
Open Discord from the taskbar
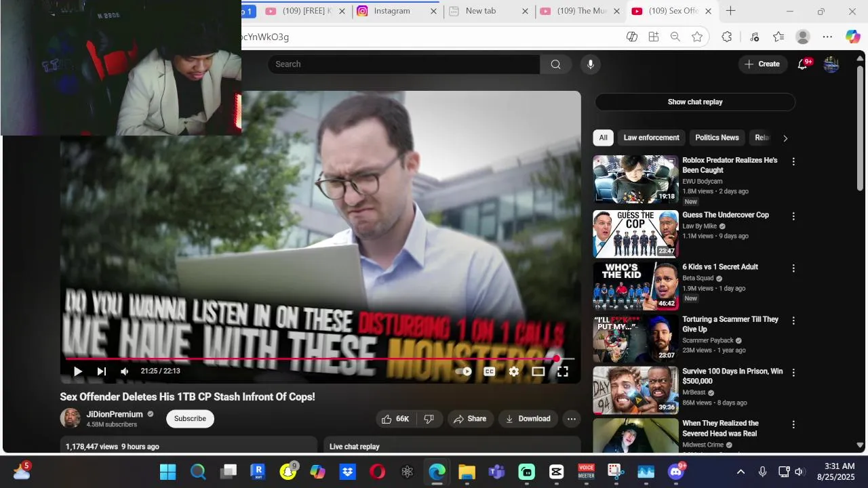676,472
